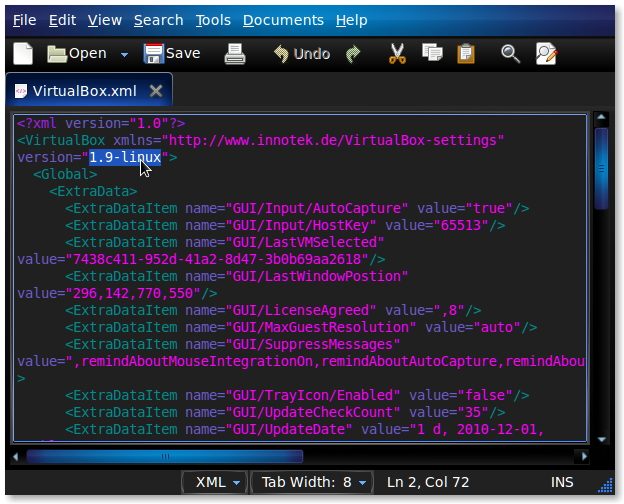Click the innotek.de namespace URL text
The width and height of the screenshot is (624, 504).
pyautogui.click(x=333, y=141)
